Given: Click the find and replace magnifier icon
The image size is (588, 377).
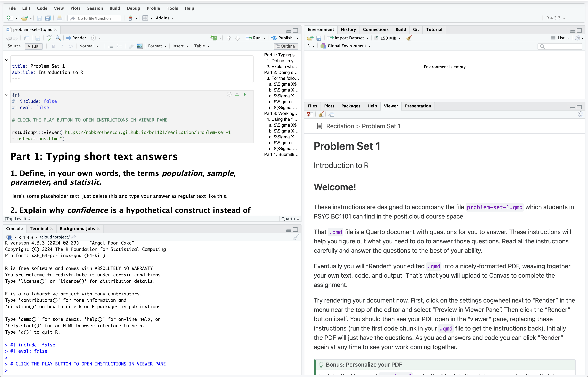Looking at the screenshot, I should point(58,38).
